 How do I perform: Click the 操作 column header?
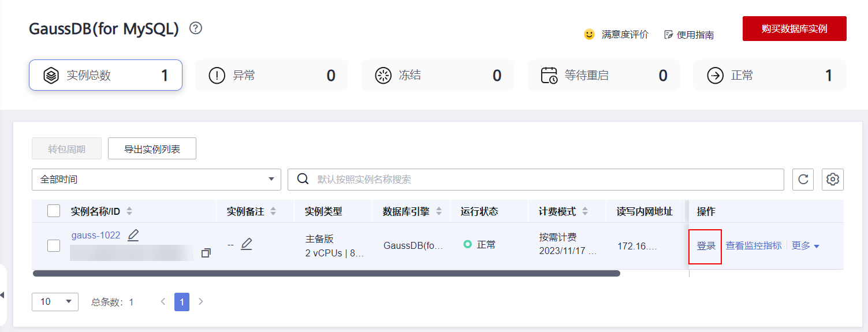706,211
